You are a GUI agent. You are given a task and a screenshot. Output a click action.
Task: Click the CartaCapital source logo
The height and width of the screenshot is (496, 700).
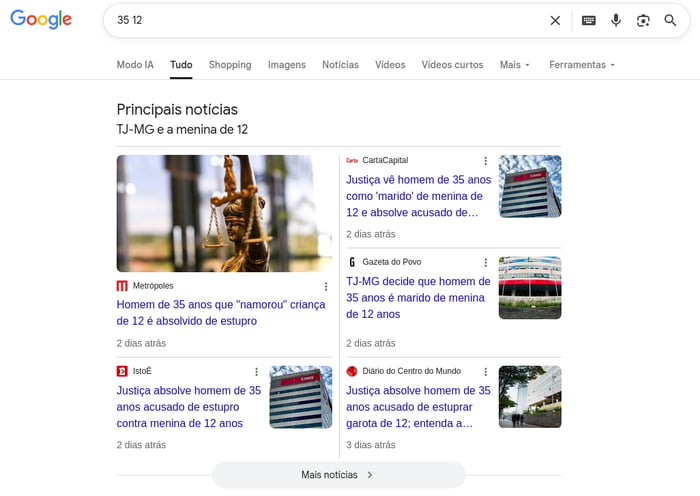click(352, 160)
